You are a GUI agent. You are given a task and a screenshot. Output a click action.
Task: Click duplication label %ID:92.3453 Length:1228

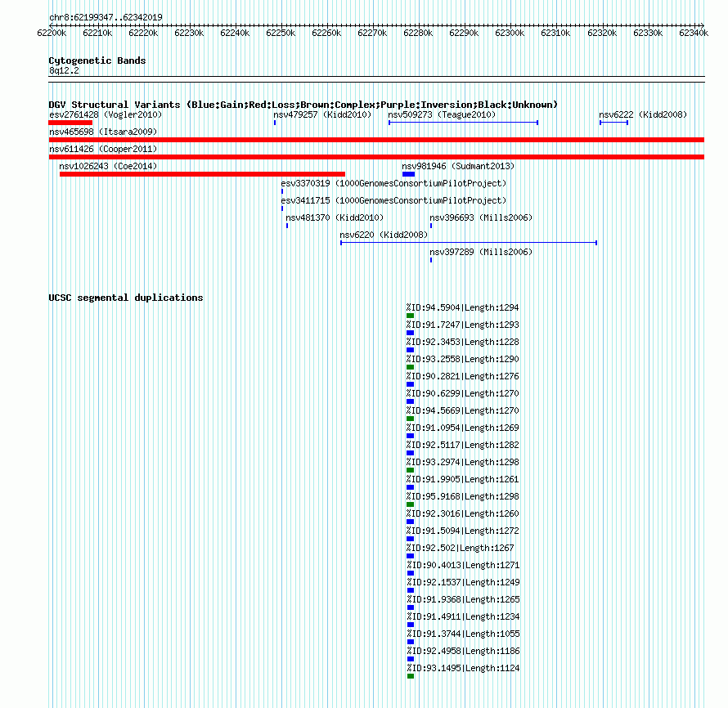pos(462,342)
